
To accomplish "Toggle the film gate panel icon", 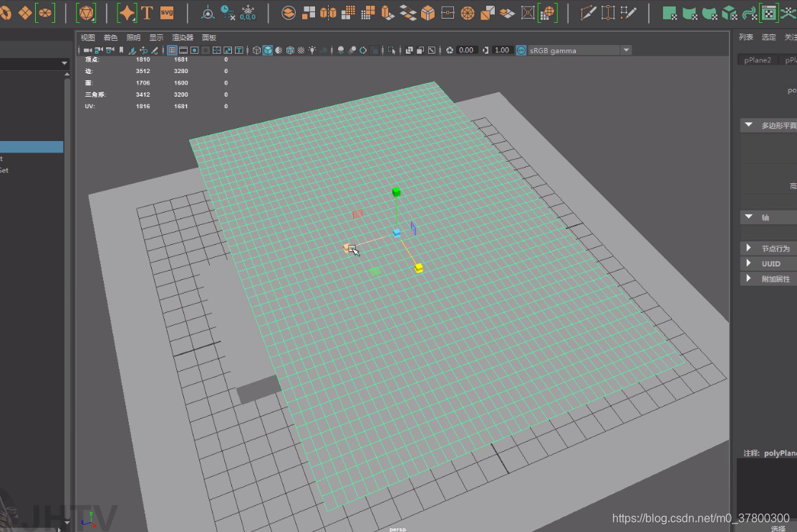I will coord(183,50).
